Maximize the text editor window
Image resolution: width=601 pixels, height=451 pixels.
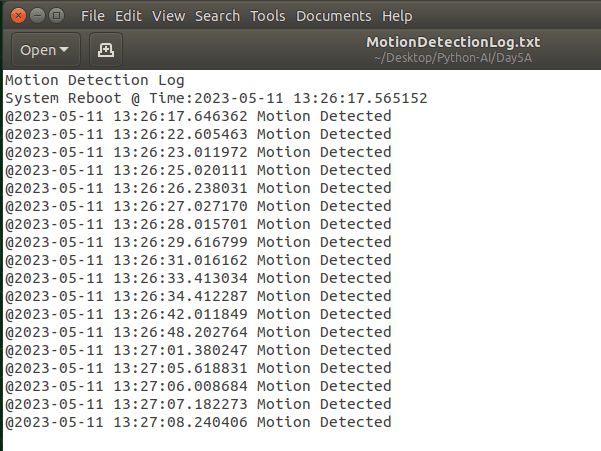pyautogui.click(x=56, y=16)
